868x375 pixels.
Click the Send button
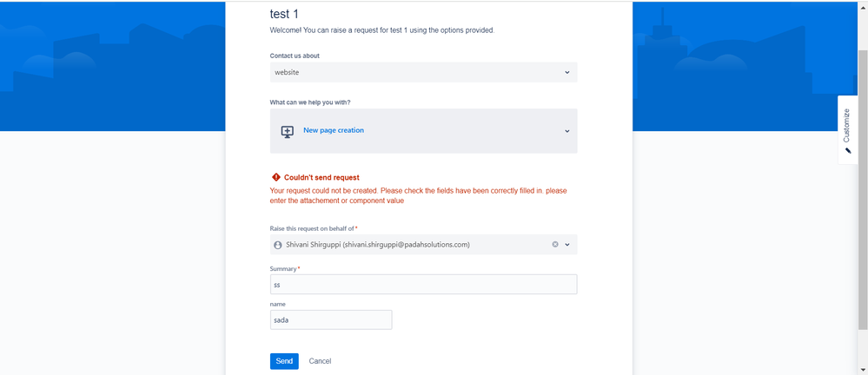(284, 361)
